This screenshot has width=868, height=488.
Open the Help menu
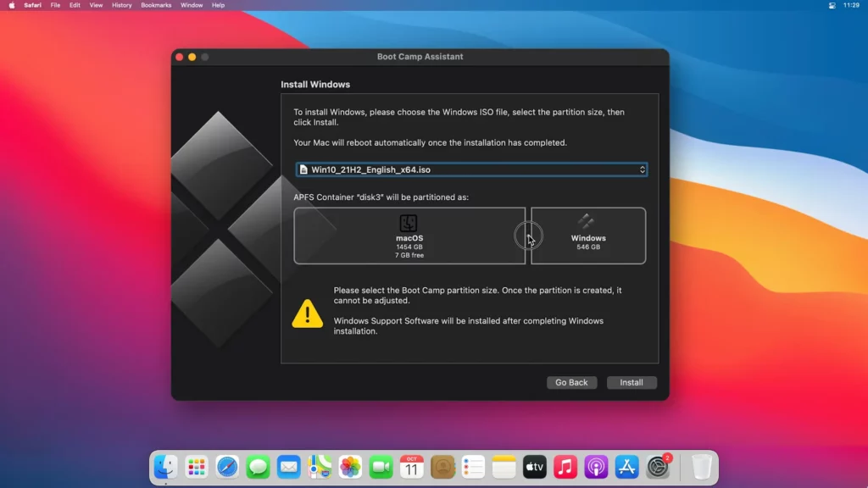(218, 6)
